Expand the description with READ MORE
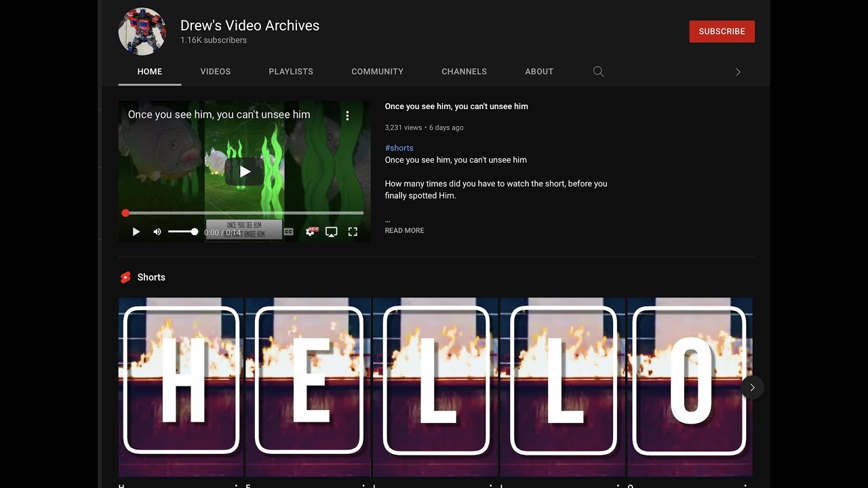This screenshot has width=868, height=488. click(404, 230)
